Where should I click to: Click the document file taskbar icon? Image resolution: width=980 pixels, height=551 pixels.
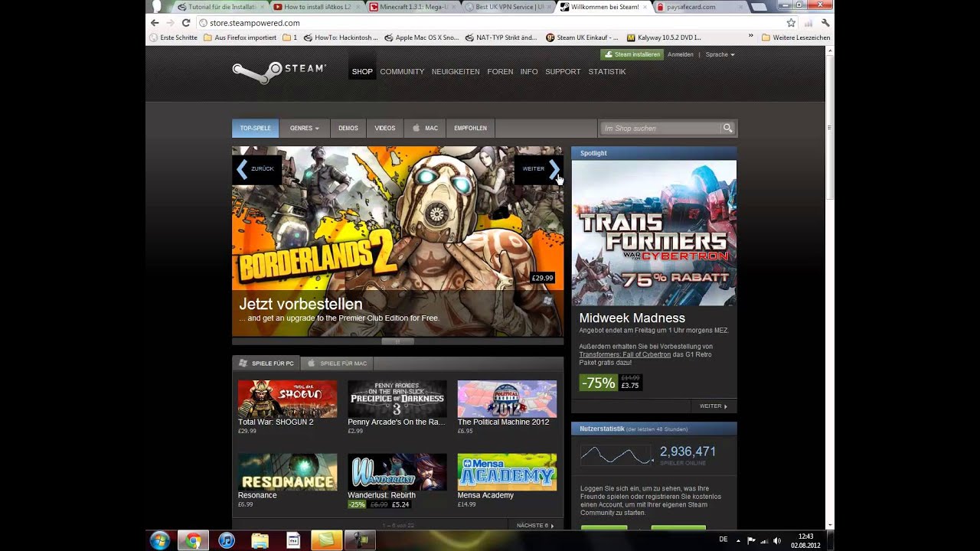[293, 541]
